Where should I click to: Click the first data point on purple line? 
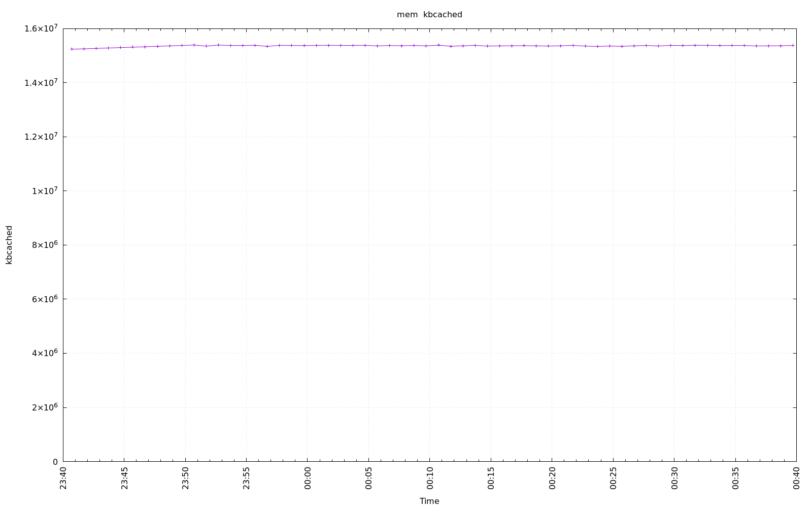[72, 49]
